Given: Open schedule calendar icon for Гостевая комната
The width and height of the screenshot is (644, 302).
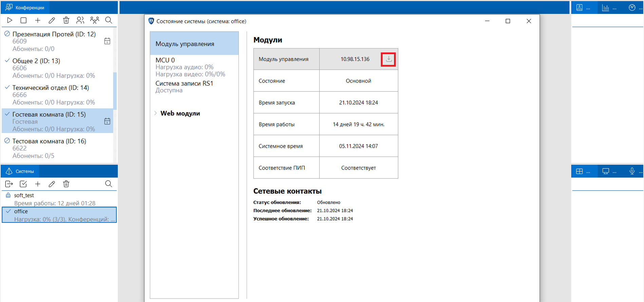Looking at the screenshot, I should [x=107, y=121].
